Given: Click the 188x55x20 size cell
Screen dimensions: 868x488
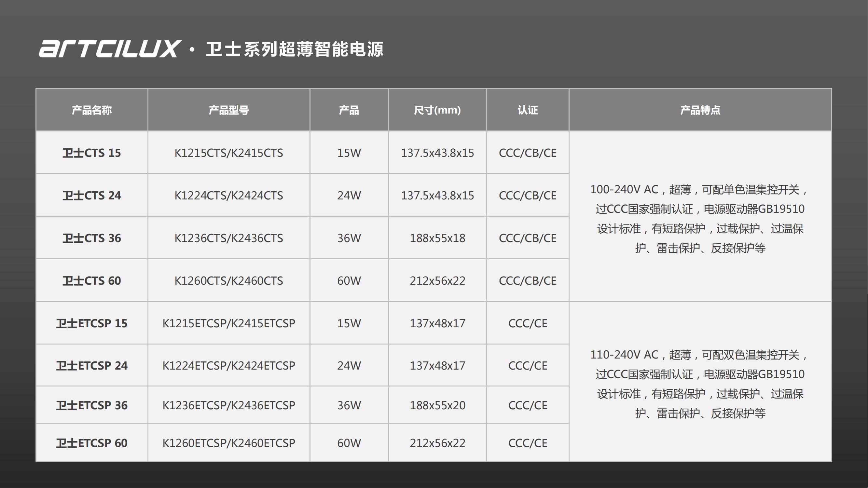Looking at the screenshot, I should tap(437, 405).
